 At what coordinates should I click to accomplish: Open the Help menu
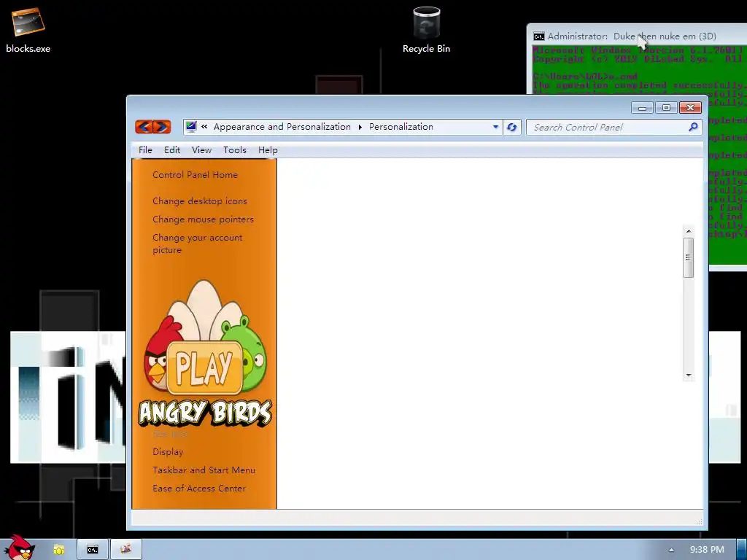pyautogui.click(x=268, y=150)
